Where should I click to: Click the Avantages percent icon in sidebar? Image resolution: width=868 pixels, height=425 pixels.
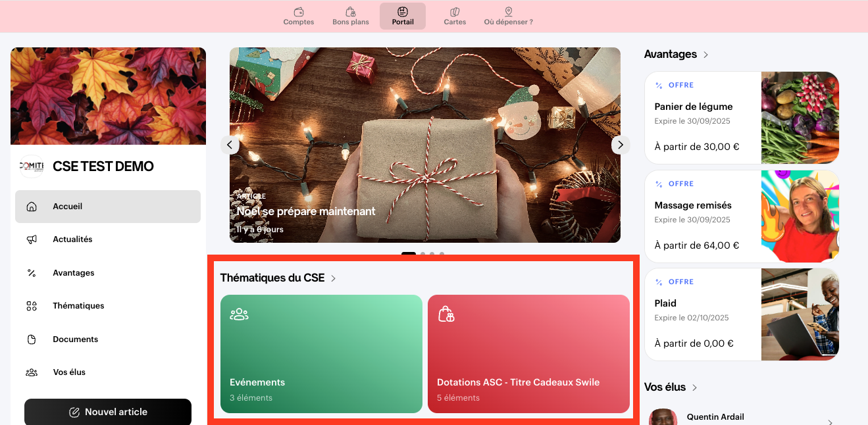point(32,273)
